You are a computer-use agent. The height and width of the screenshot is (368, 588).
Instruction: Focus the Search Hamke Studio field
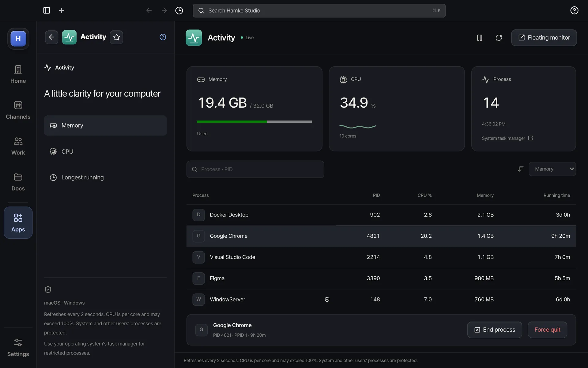click(x=319, y=10)
